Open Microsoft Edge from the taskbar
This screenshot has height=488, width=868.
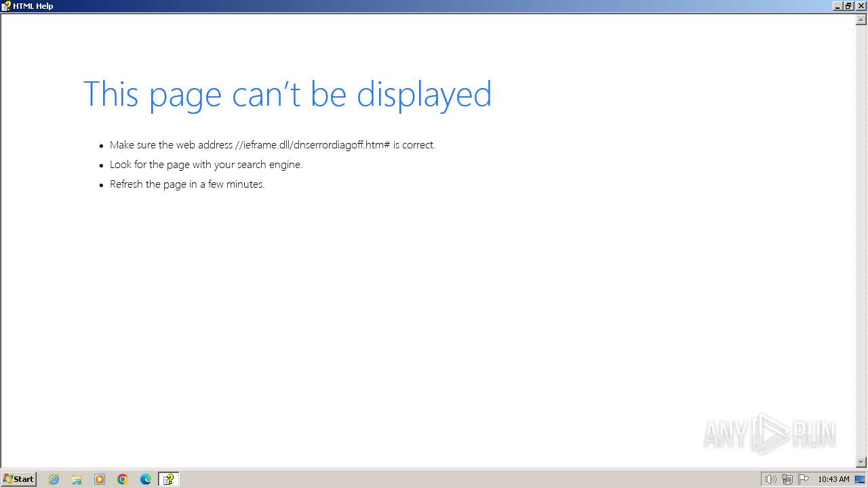(146, 479)
